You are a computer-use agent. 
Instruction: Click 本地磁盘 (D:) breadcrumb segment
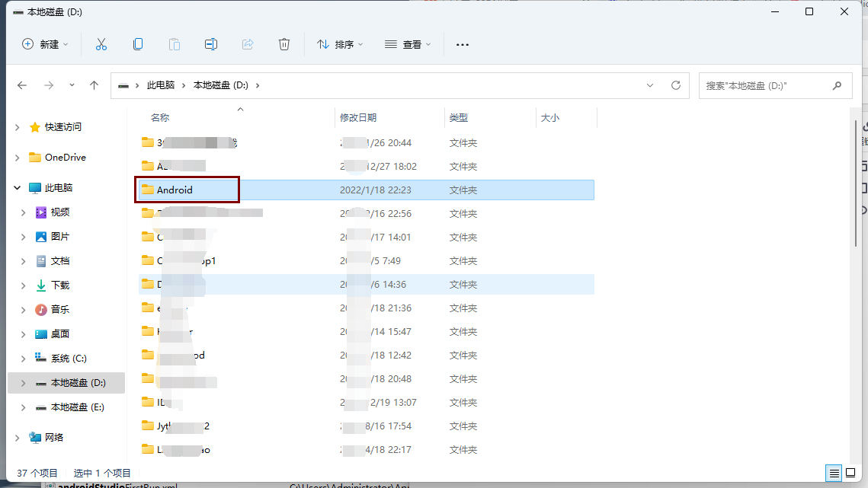pos(221,85)
